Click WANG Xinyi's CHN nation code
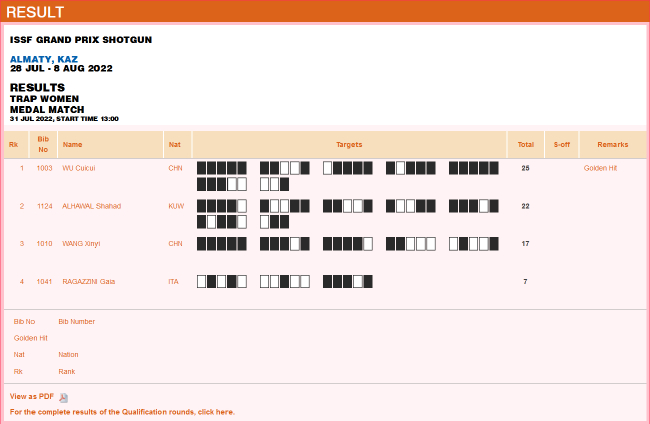The image size is (650, 424). click(x=175, y=244)
